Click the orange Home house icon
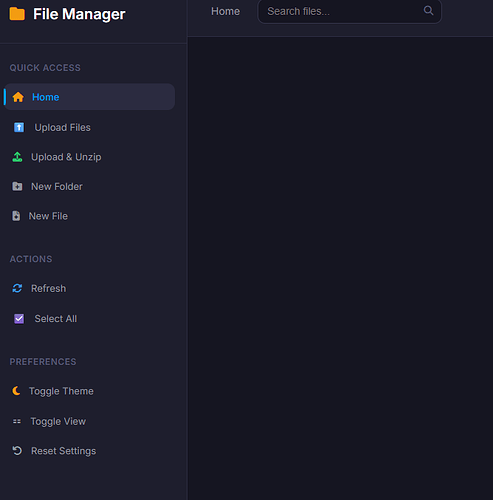 tap(18, 97)
